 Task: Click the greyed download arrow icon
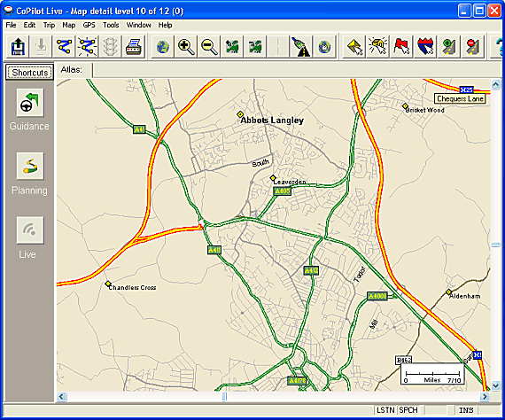pos(41,47)
